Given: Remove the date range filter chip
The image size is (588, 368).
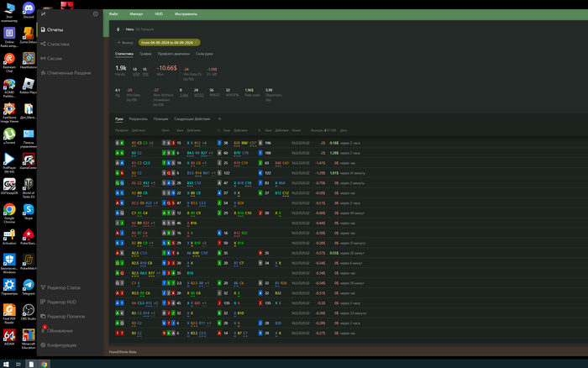Looking at the screenshot, I should 196,42.
